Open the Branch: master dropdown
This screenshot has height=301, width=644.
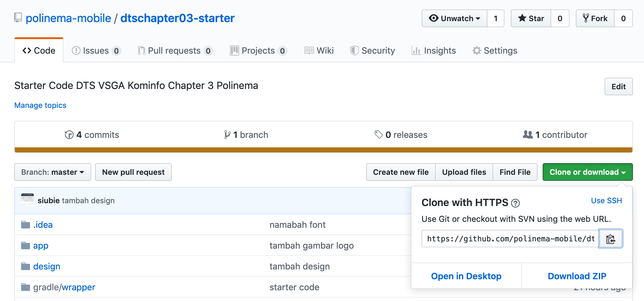tap(53, 172)
